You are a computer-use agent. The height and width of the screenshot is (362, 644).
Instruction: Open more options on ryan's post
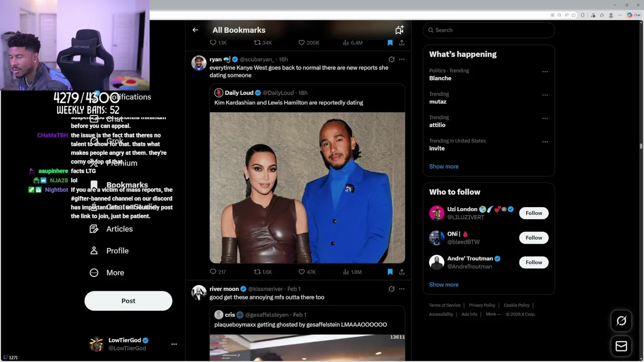tap(401, 59)
